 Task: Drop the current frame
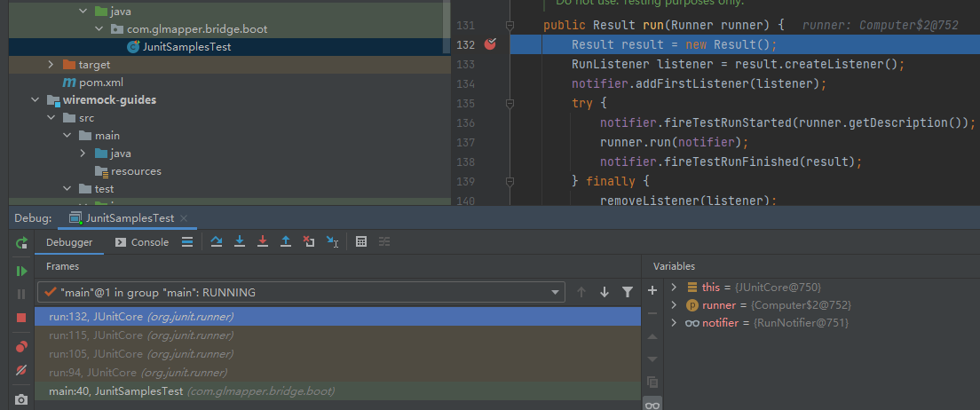pos(309,242)
